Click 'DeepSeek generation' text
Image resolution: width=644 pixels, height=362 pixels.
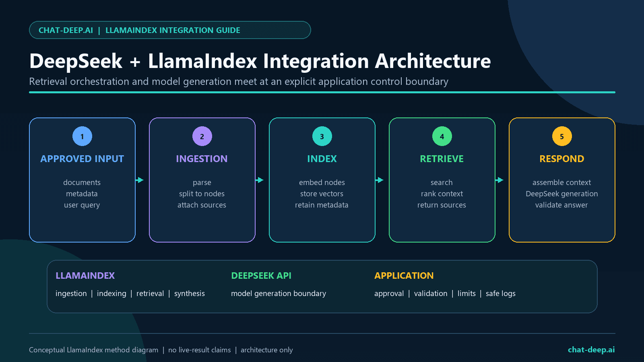pyautogui.click(x=562, y=194)
